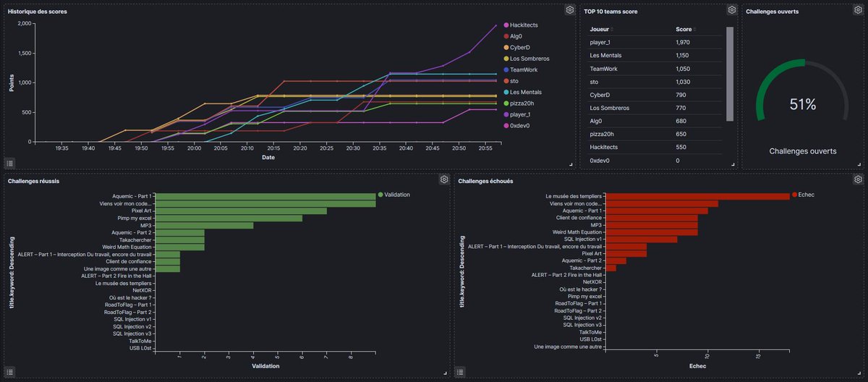The image size is (868, 382).
Task: Click the Los Sombreros cell in the score table
Action: click(x=609, y=107)
